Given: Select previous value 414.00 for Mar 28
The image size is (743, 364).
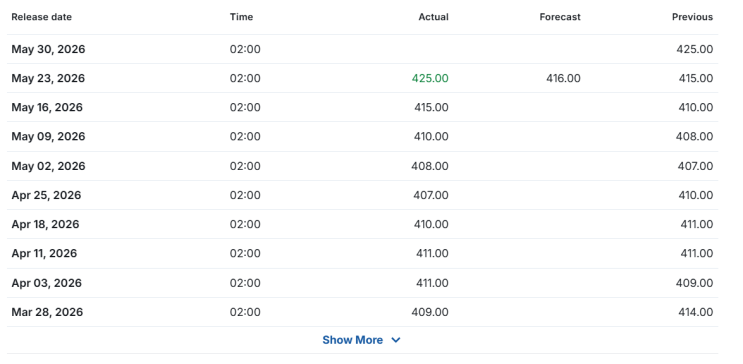Looking at the screenshot, I should tap(695, 312).
